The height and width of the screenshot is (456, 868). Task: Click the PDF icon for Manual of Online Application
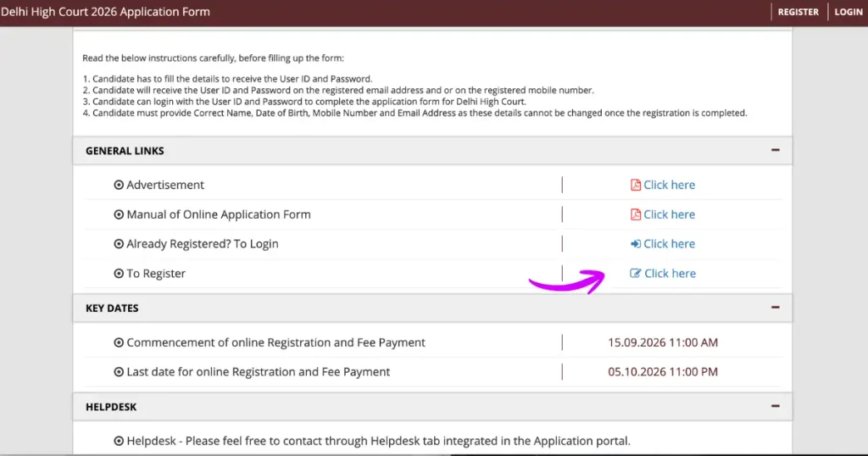click(636, 214)
